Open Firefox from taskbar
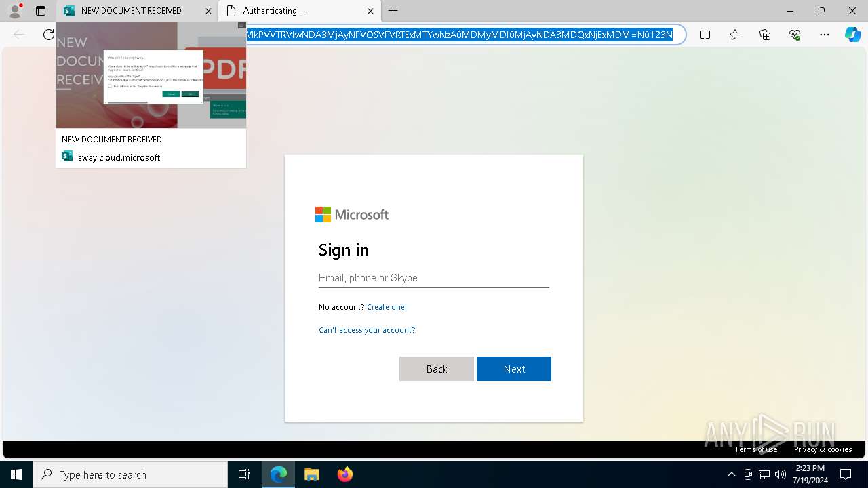The width and height of the screenshot is (868, 488). 344,474
